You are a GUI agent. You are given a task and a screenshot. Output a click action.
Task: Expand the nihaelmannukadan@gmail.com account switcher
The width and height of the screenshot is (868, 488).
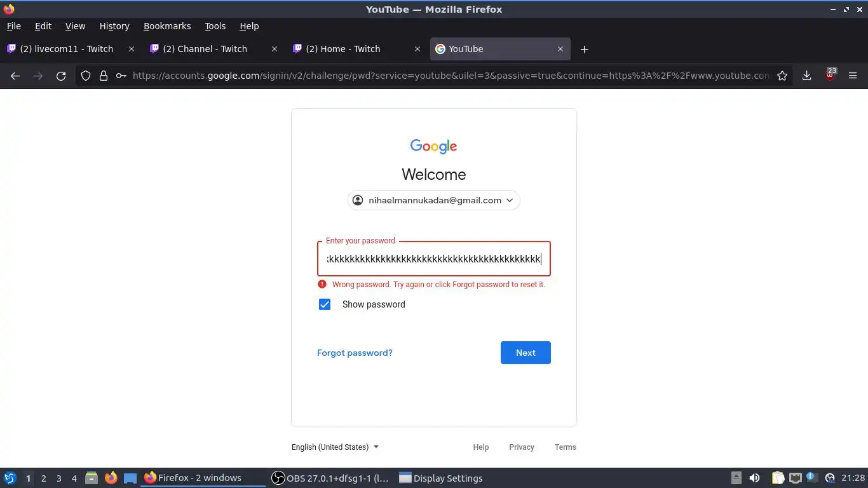pos(434,200)
